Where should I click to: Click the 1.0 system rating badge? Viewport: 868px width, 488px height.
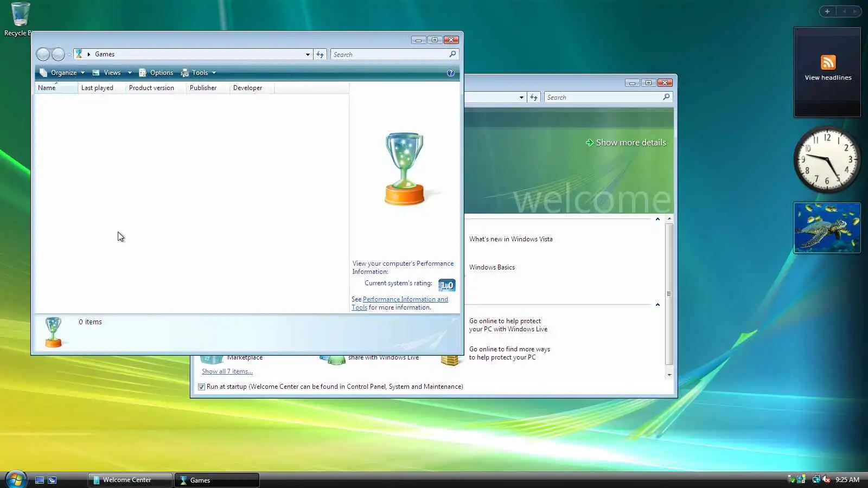(446, 285)
